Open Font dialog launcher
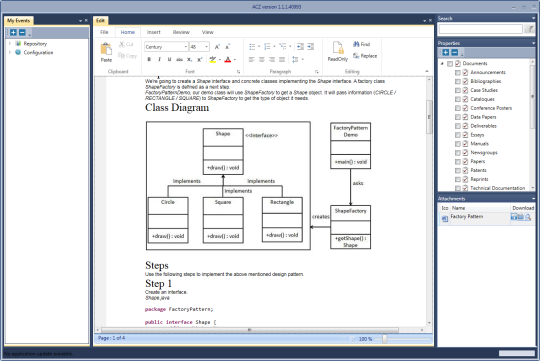The height and width of the screenshot is (361, 540). tap(238, 72)
